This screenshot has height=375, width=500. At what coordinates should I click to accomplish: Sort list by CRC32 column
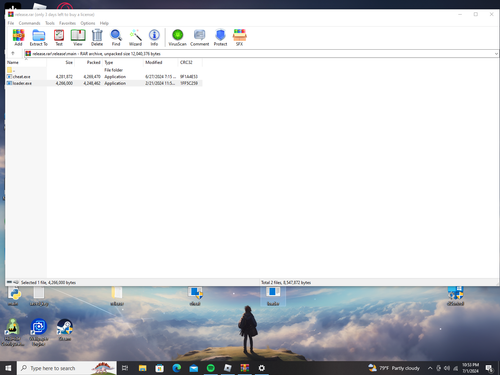click(x=190, y=62)
